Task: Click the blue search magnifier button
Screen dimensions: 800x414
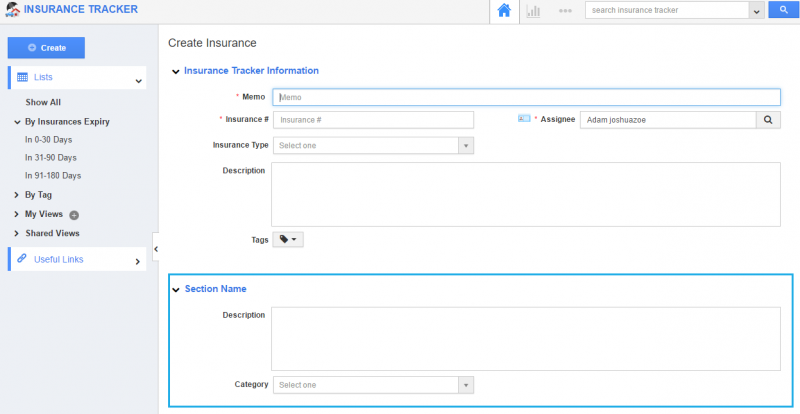Action: pos(783,11)
